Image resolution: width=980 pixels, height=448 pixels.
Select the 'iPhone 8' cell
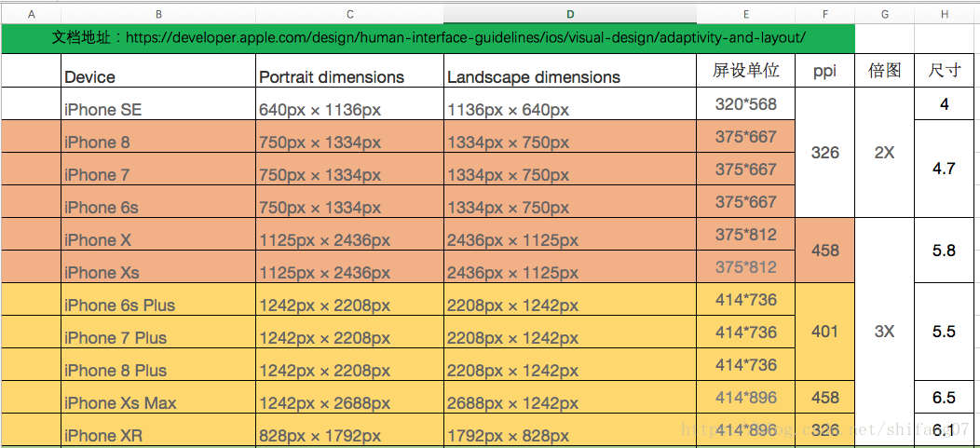[158, 136]
